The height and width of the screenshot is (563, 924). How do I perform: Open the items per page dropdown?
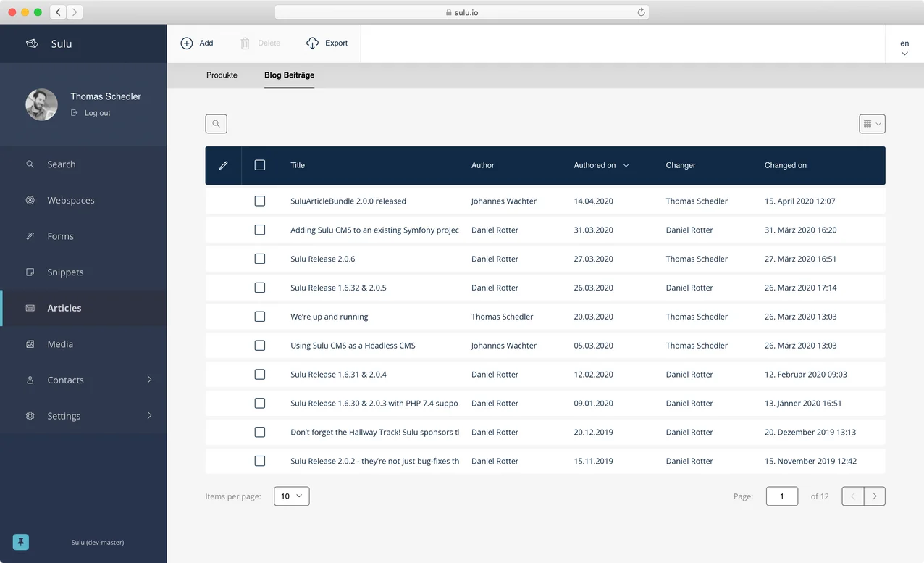(292, 496)
